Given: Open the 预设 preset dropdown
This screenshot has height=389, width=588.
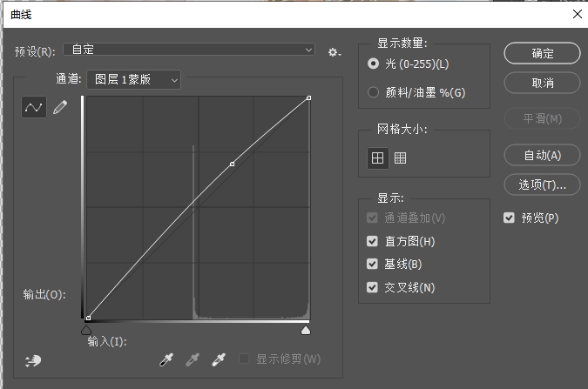Looking at the screenshot, I should [190, 50].
